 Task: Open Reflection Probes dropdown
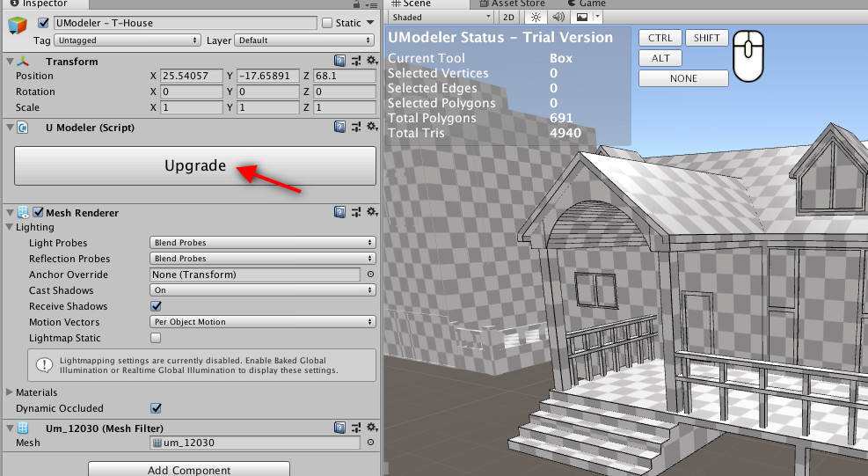coord(262,258)
